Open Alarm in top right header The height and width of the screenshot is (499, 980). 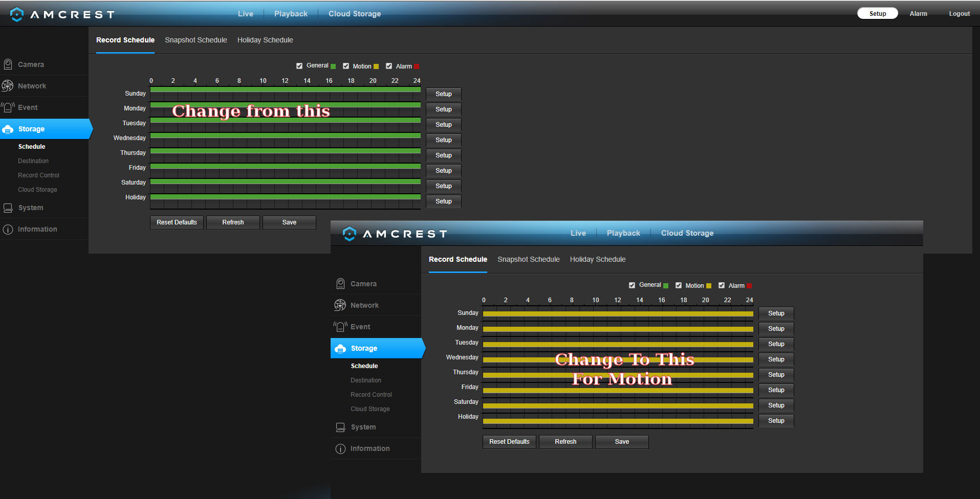(x=919, y=14)
